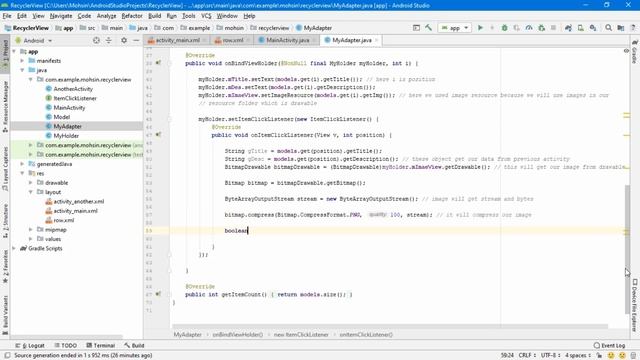This screenshot has width=640, height=360.
Task: Click the Make Project hammer icon
Action: [x=428, y=28]
